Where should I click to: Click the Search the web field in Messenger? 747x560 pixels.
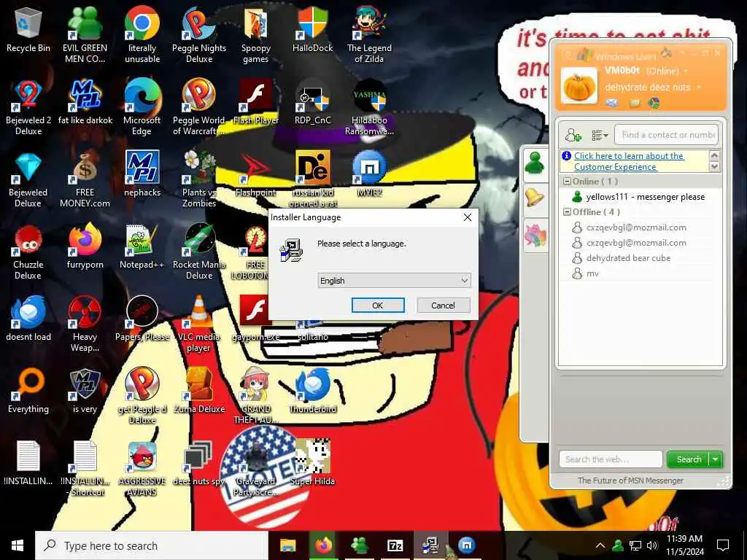[x=611, y=459]
